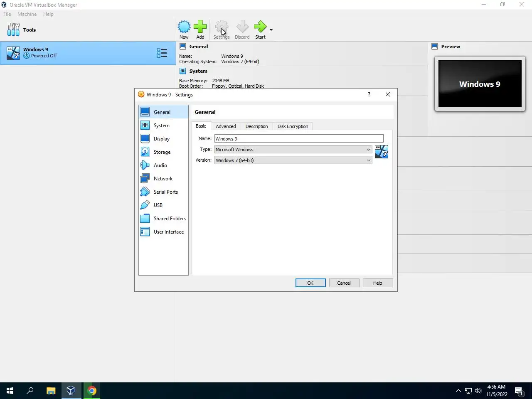
Task: Click the System section header in details pane
Action: [x=198, y=71]
